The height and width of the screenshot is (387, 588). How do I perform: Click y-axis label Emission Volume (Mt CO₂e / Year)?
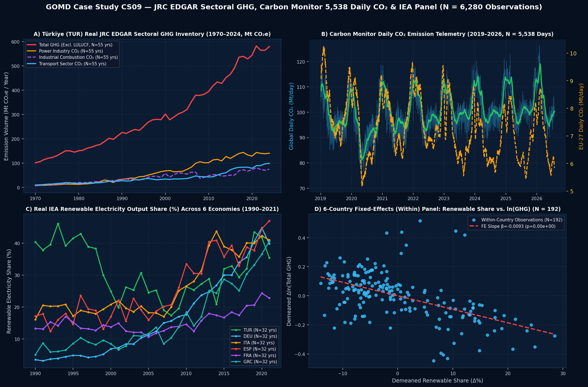tap(7, 116)
